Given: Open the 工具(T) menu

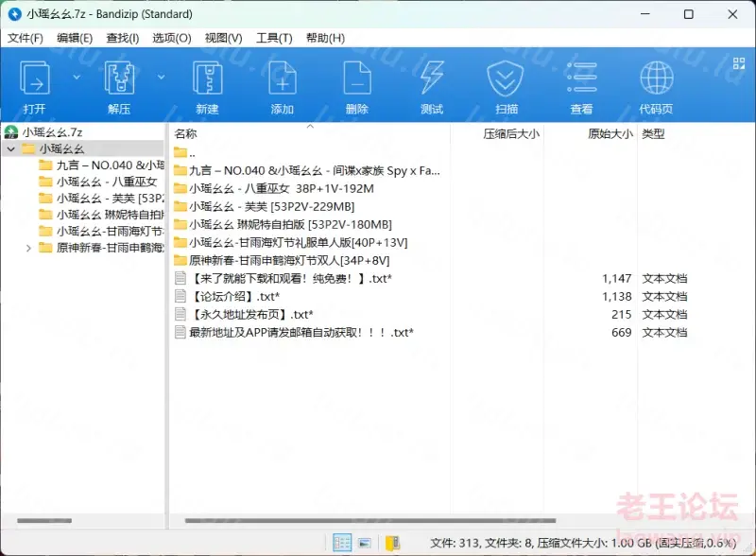Looking at the screenshot, I should click(274, 38).
